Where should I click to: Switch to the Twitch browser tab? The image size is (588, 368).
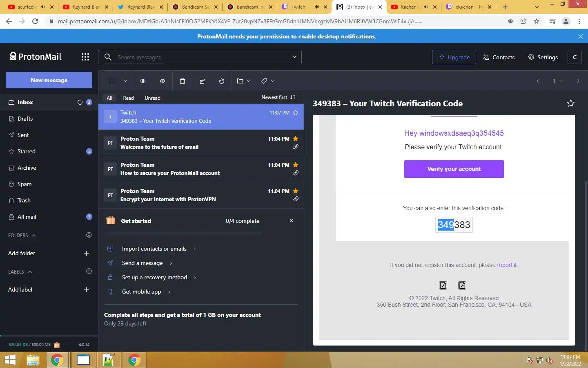click(x=304, y=7)
